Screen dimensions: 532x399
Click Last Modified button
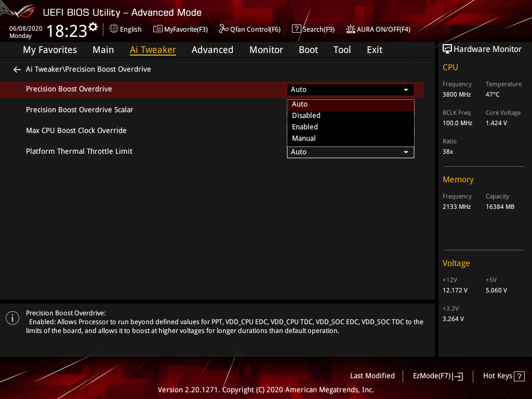click(372, 376)
